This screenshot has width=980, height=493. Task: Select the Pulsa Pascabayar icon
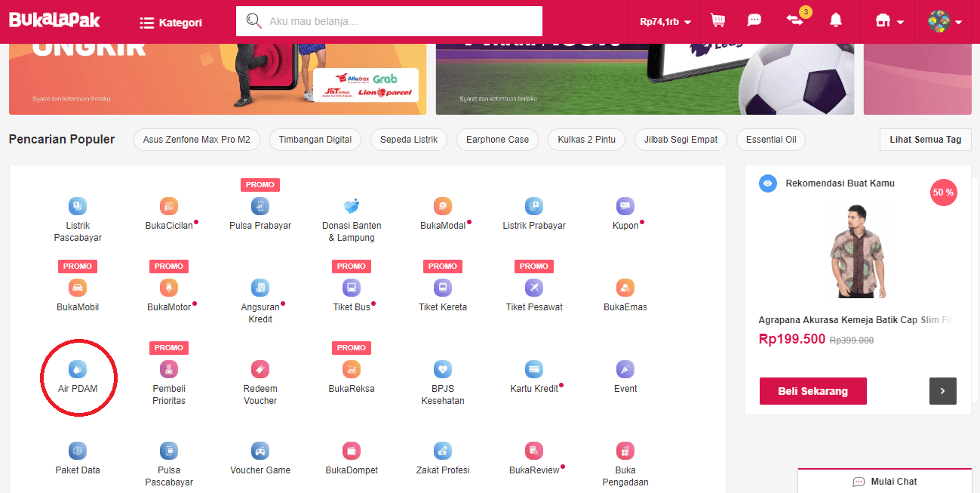pyautogui.click(x=169, y=451)
